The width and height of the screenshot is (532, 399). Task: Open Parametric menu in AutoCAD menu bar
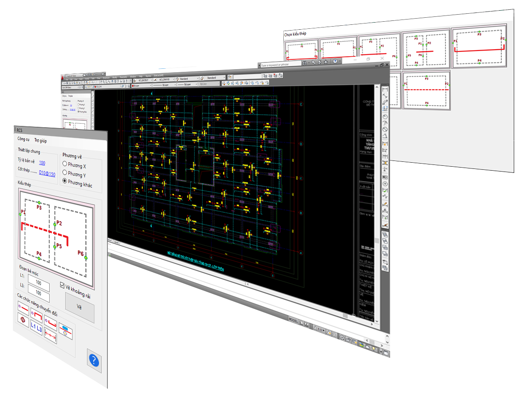pyautogui.click(x=123, y=77)
